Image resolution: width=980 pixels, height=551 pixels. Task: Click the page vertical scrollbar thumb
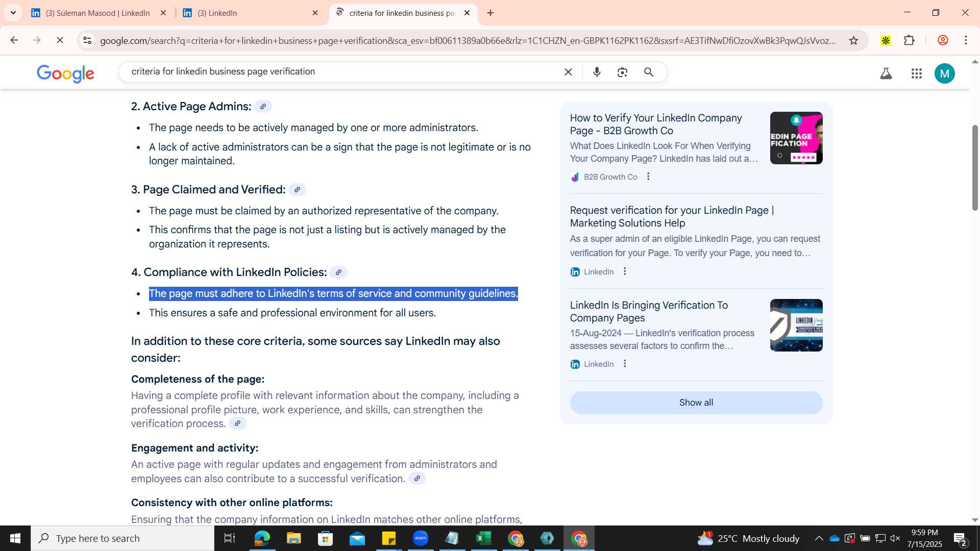tap(975, 167)
